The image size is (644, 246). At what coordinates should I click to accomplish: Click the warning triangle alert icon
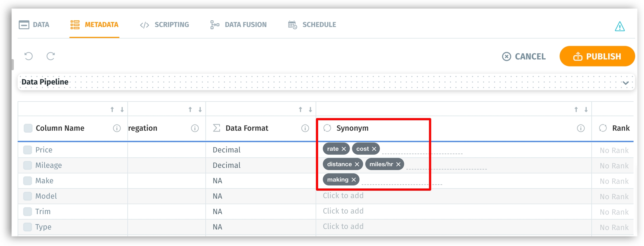(619, 27)
